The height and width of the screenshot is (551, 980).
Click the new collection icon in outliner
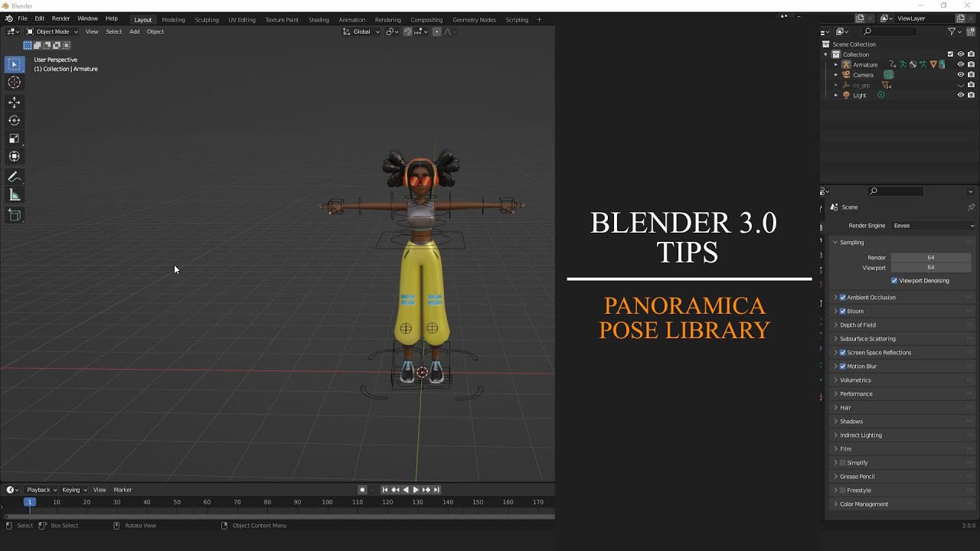point(972,31)
